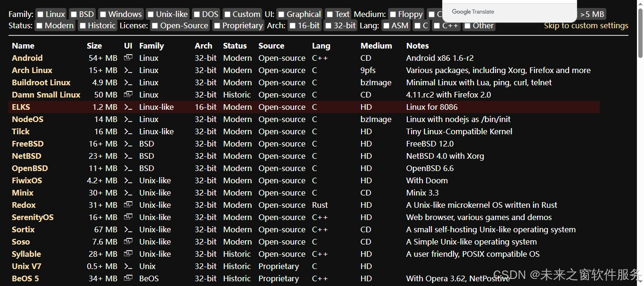Click the text-mode UI icon in the Arch Linux row
This screenshot has height=286, width=644.
pos(128,70)
